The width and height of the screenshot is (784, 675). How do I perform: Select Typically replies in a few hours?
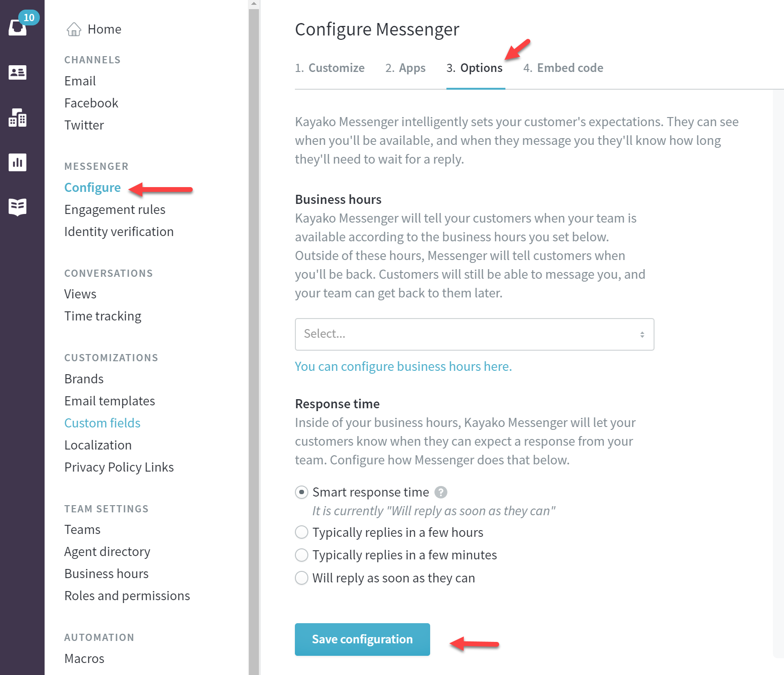click(x=302, y=532)
